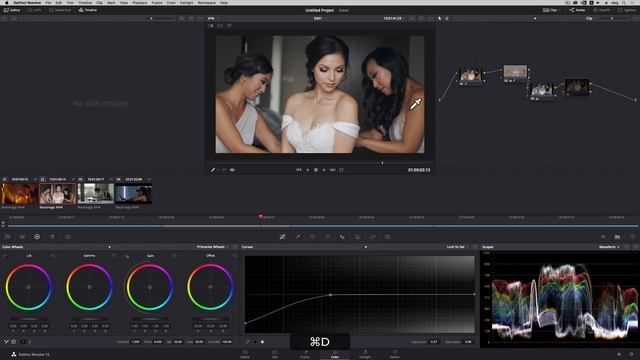
Task: Select clip 03 thumbnail
Action: 96,193
